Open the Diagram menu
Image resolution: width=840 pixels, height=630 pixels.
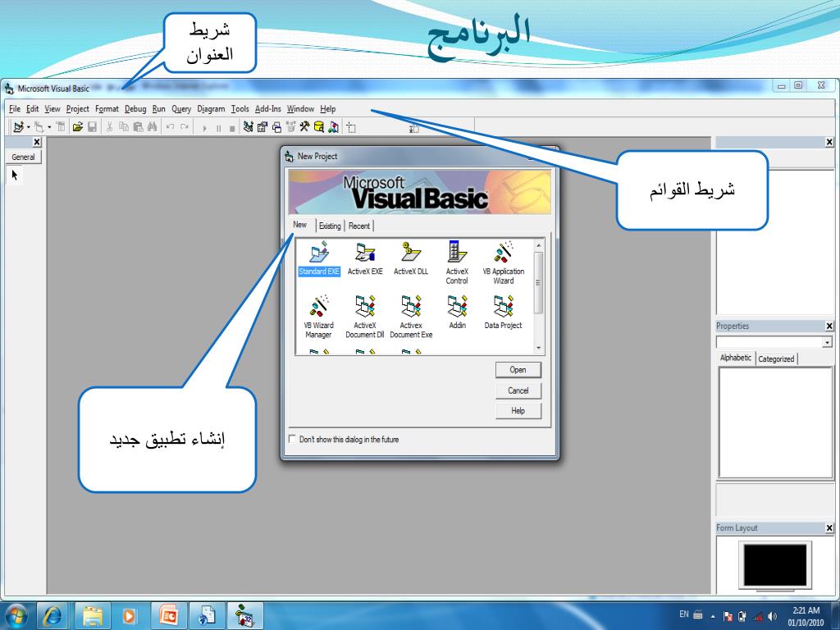coord(211,109)
